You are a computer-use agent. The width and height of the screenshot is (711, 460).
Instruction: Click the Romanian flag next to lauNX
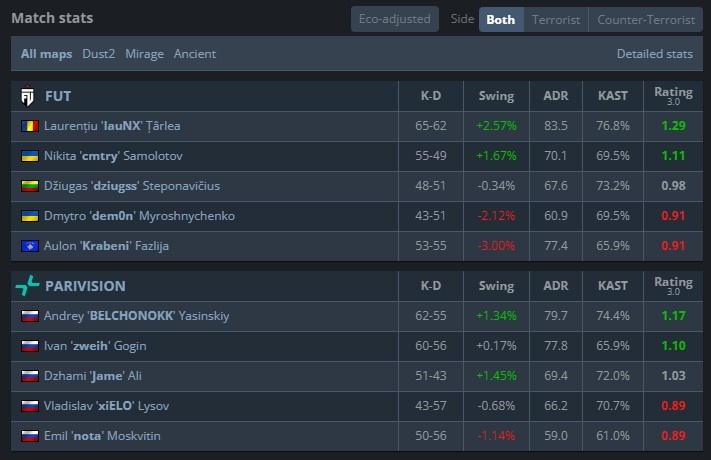pyautogui.click(x=29, y=126)
